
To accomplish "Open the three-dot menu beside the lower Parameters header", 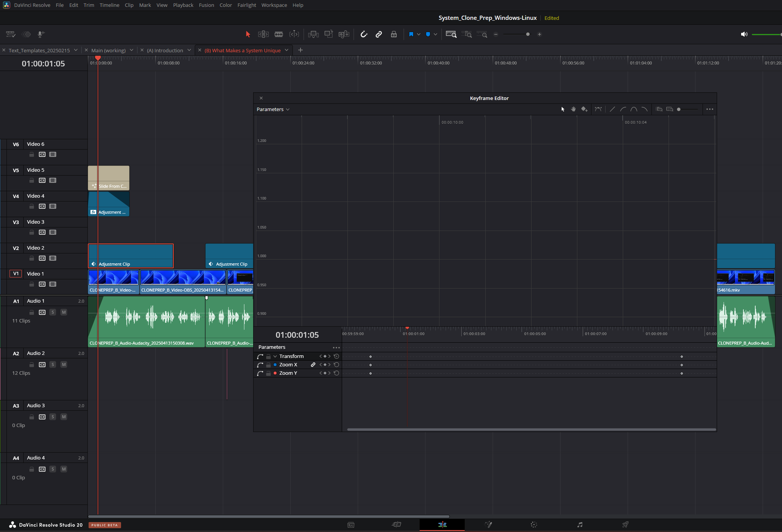I will pyautogui.click(x=336, y=347).
